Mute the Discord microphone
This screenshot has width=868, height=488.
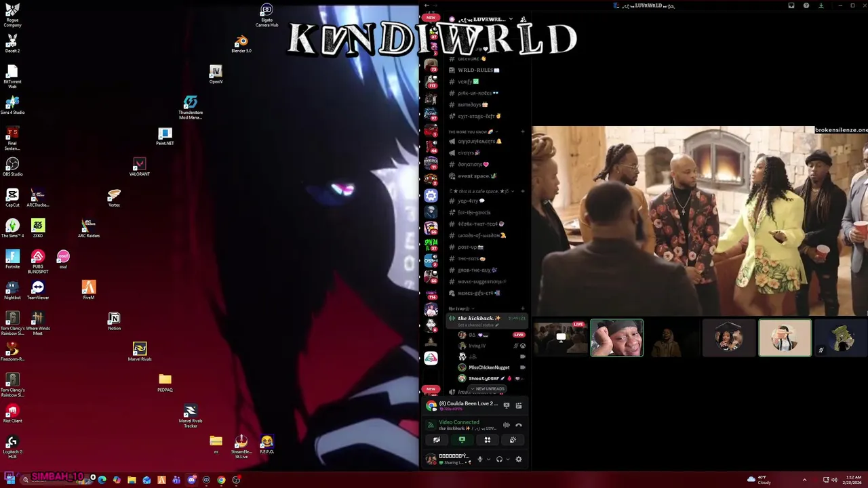[480, 460]
